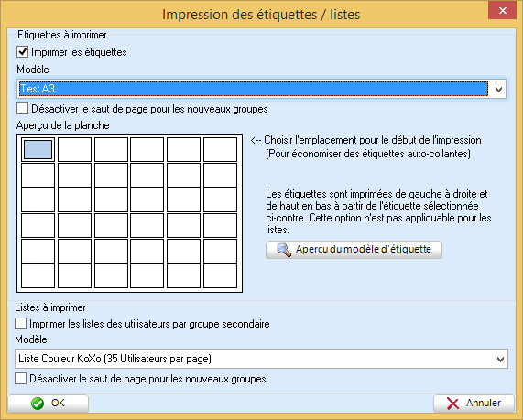523x420 pixels.
Task: Select the highlighted first label cell in sheet preview
Action: coord(38,150)
